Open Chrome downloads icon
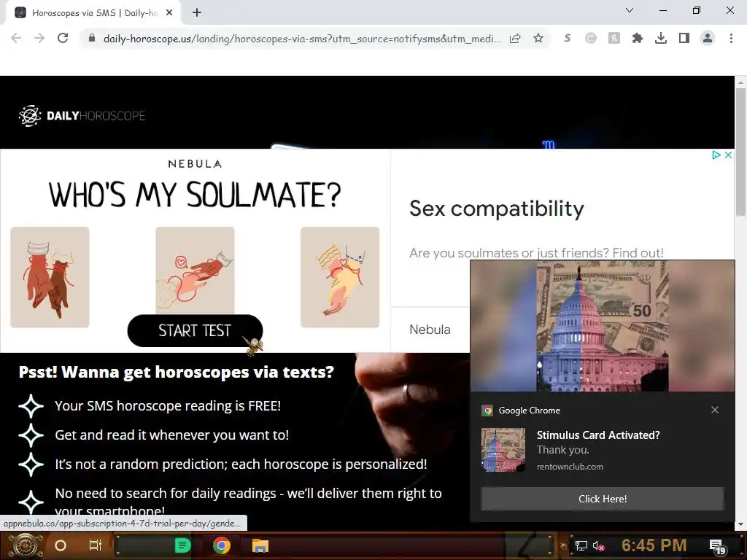Image resolution: width=747 pixels, height=560 pixels. pyautogui.click(x=661, y=38)
